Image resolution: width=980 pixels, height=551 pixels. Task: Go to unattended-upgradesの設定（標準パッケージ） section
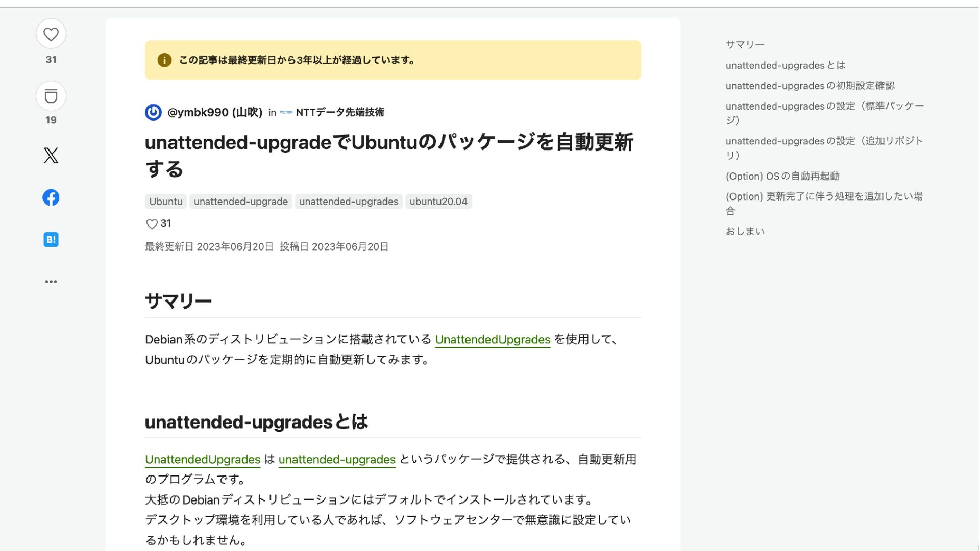coord(825,113)
